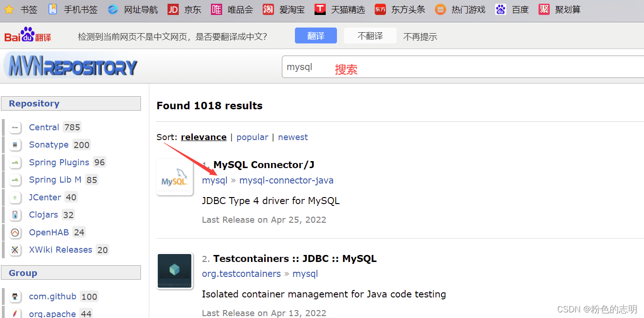The height and width of the screenshot is (318, 644).
Task: Click 'Isolated container management for Java code testing'
Action: pyautogui.click(x=324, y=295)
